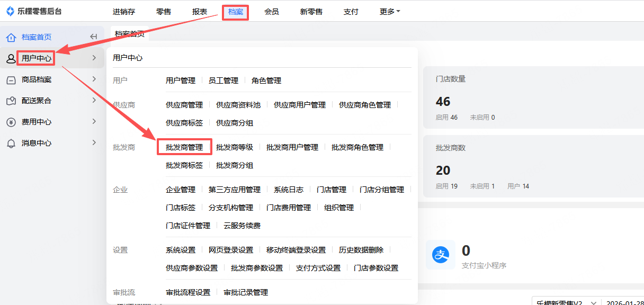
Task: Open the 支付 top menu
Action: click(x=351, y=12)
